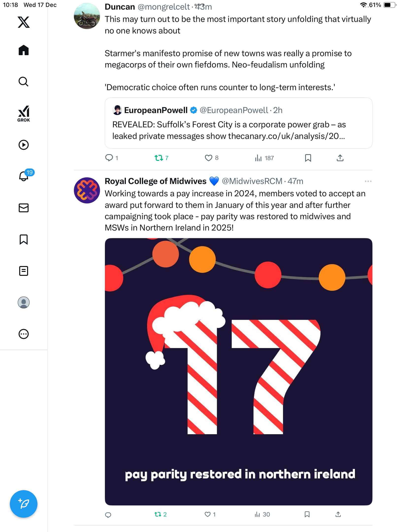Open share options for Duncan's post
399x532 pixels.
coord(340,158)
